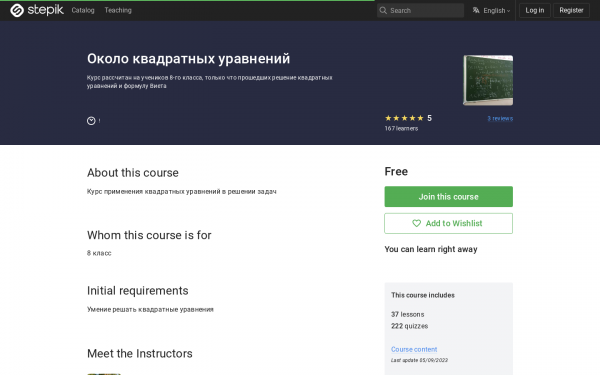Open the Catalog menu item
The image size is (600, 375).
(83, 10)
